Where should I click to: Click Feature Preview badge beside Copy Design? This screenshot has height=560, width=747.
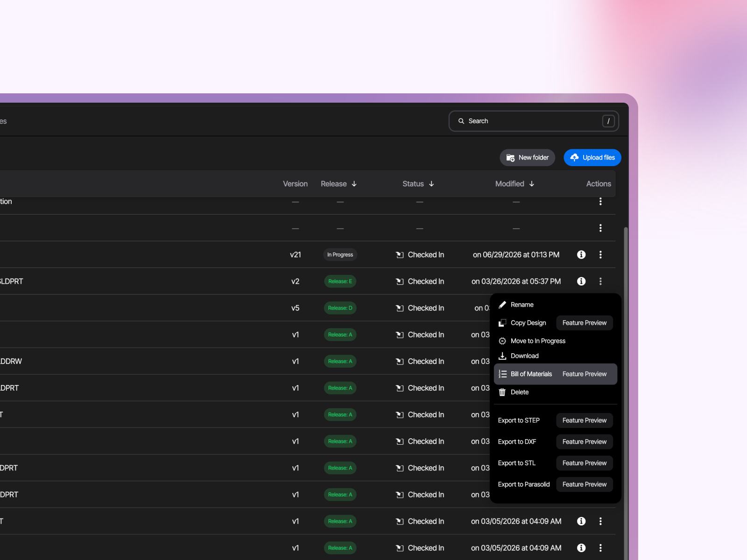pyautogui.click(x=585, y=323)
